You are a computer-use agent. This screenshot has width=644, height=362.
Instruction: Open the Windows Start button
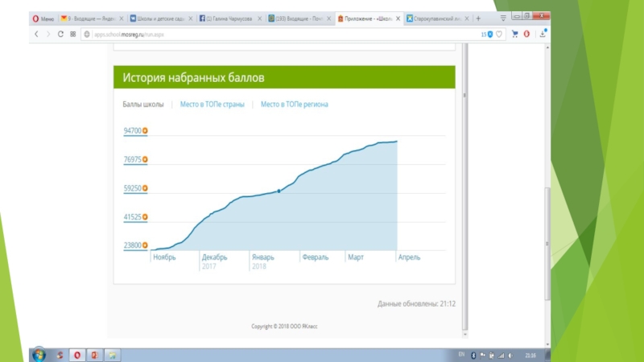[x=38, y=355]
